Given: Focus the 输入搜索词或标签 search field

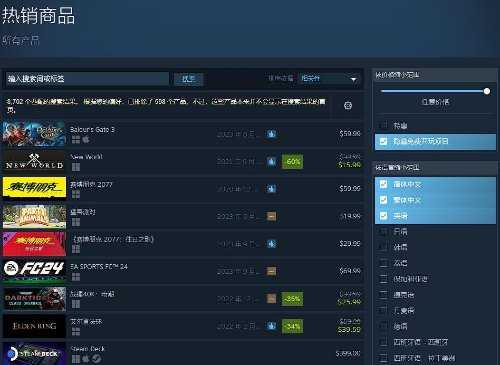Looking at the screenshot, I should [x=87, y=79].
